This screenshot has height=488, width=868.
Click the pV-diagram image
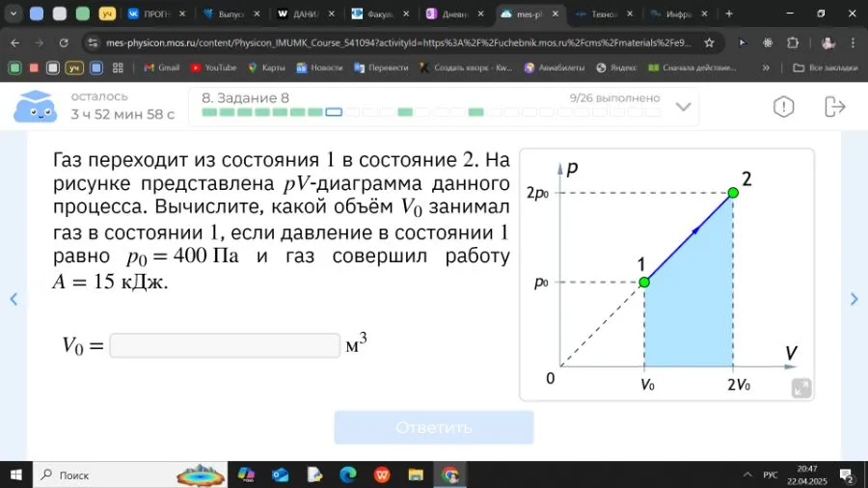667,275
